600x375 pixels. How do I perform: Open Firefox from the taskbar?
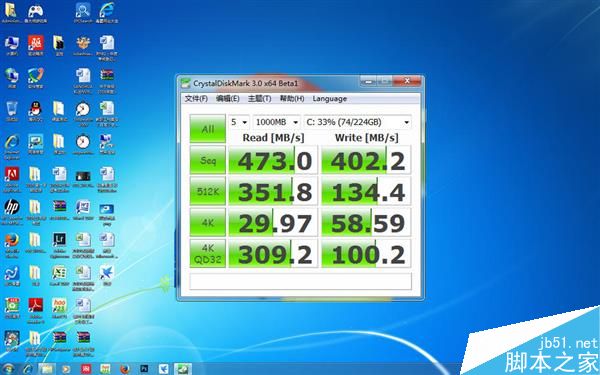125,369
